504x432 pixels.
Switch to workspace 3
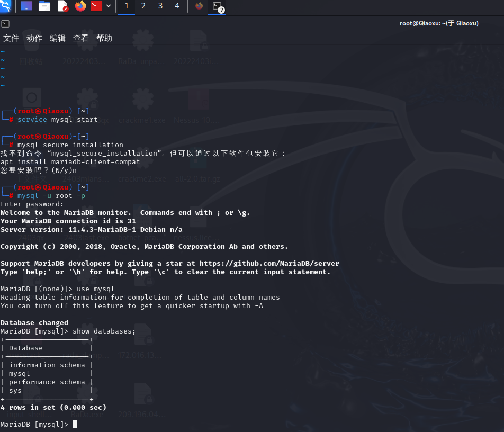[160, 6]
